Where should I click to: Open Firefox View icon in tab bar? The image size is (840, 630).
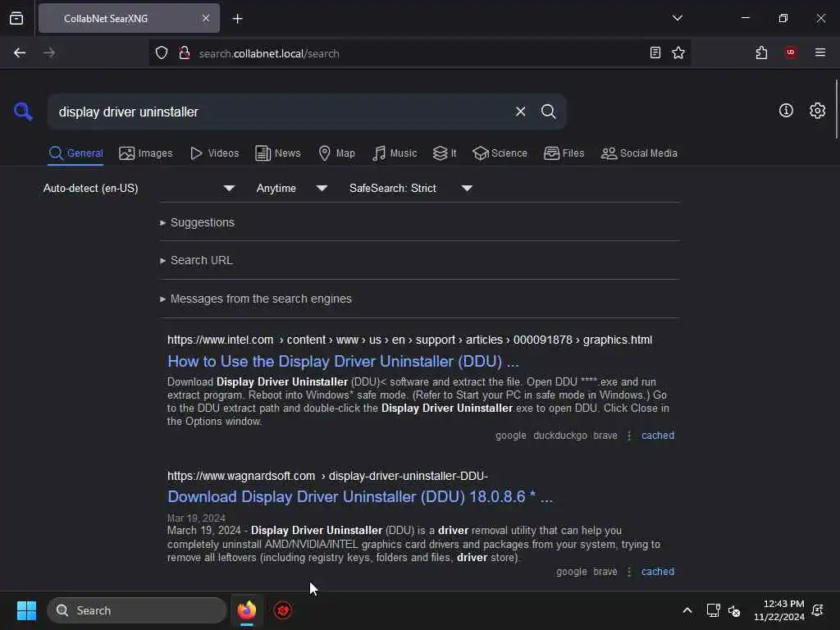tap(16, 18)
